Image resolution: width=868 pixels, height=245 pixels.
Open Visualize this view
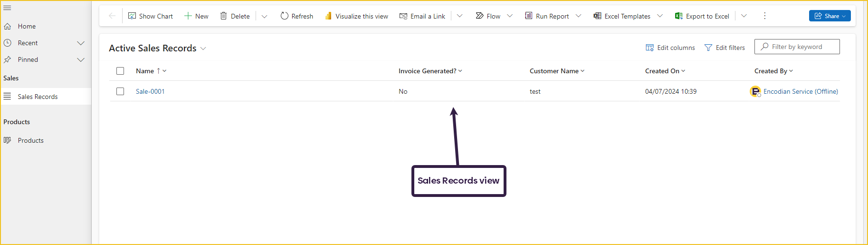[x=356, y=16]
